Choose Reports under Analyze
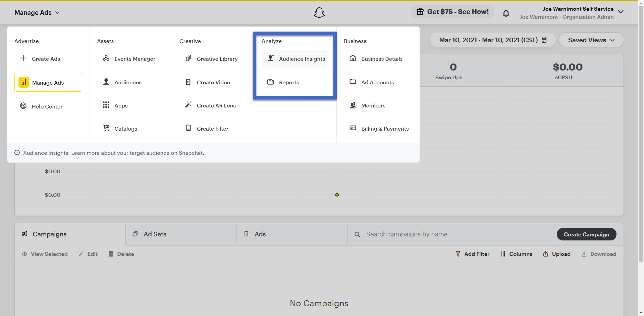This screenshot has height=316, width=644. 288,82
